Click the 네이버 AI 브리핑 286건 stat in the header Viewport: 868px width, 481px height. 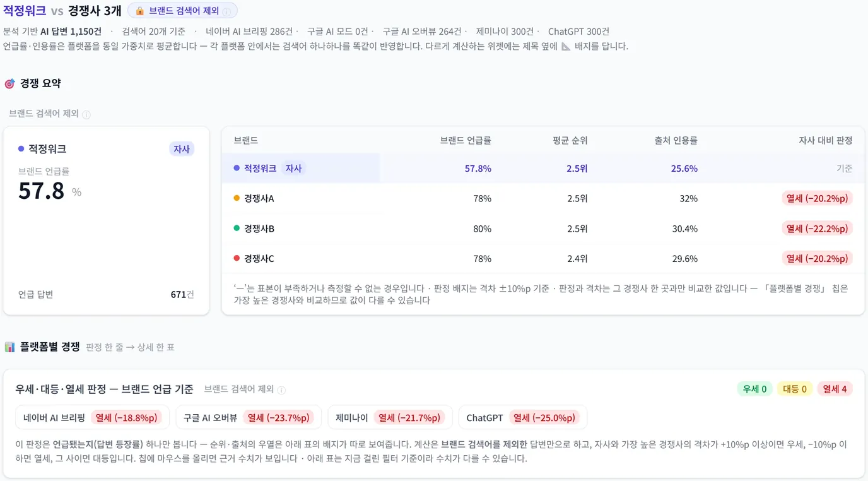pos(249,32)
